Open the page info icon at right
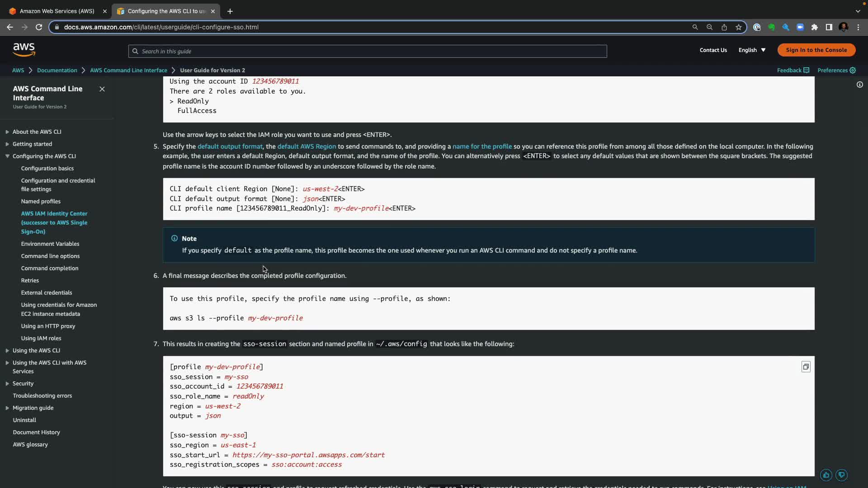The image size is (868, 488). [859, 85]
